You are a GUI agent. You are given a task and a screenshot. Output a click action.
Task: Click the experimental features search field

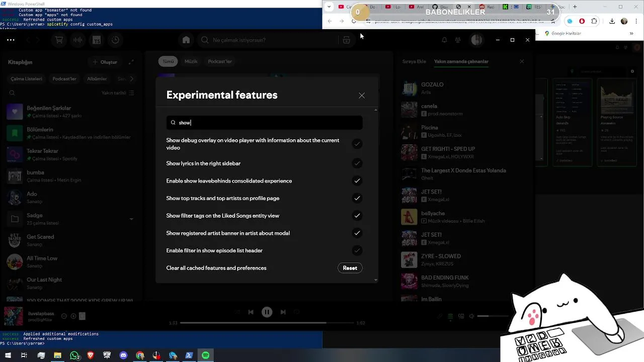[x=264, y=123]
